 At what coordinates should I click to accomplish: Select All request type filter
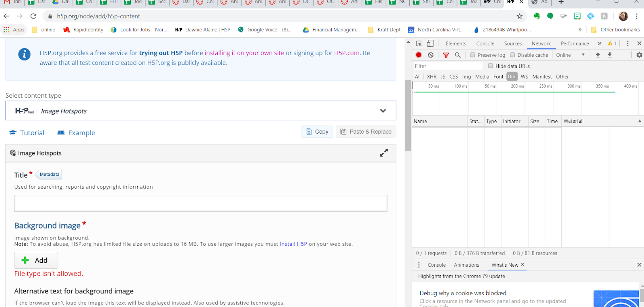coord(418,76)
